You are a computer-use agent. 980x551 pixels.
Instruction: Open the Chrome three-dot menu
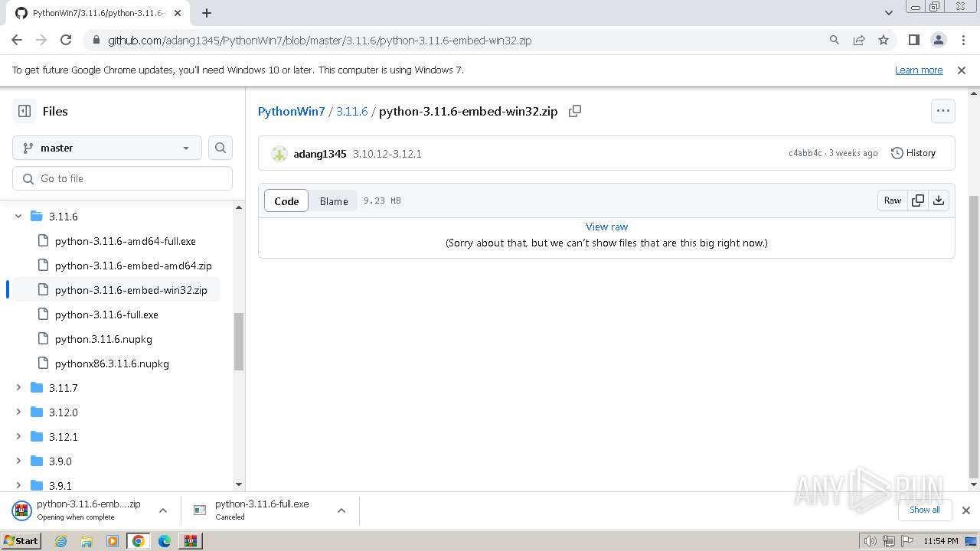pos(963,40)
